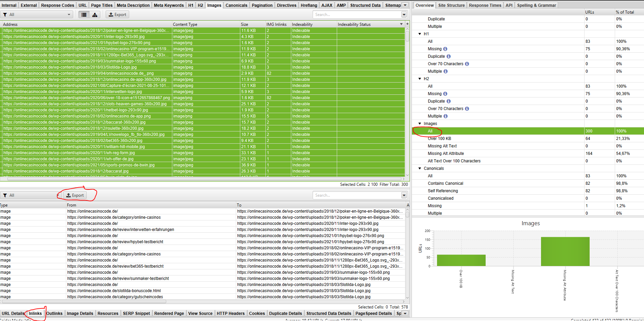Collapse the Canonicals tree section

tap(420, 168)
